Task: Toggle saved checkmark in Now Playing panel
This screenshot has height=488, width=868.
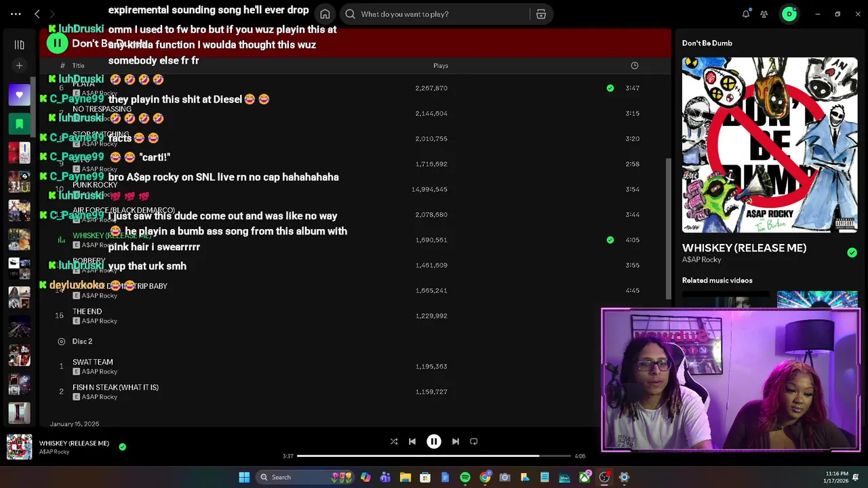Action: point(852,253)
